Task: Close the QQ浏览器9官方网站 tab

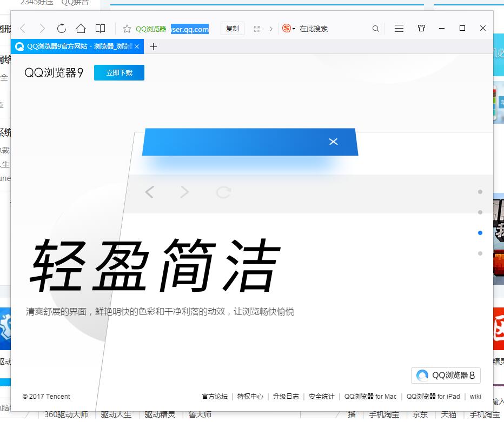Action: pos(137,46)
